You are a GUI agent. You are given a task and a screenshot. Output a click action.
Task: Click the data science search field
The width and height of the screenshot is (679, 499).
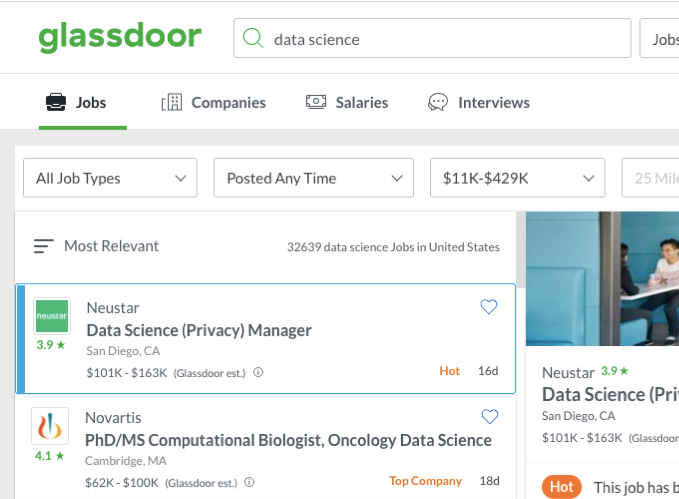pos(440,40)
